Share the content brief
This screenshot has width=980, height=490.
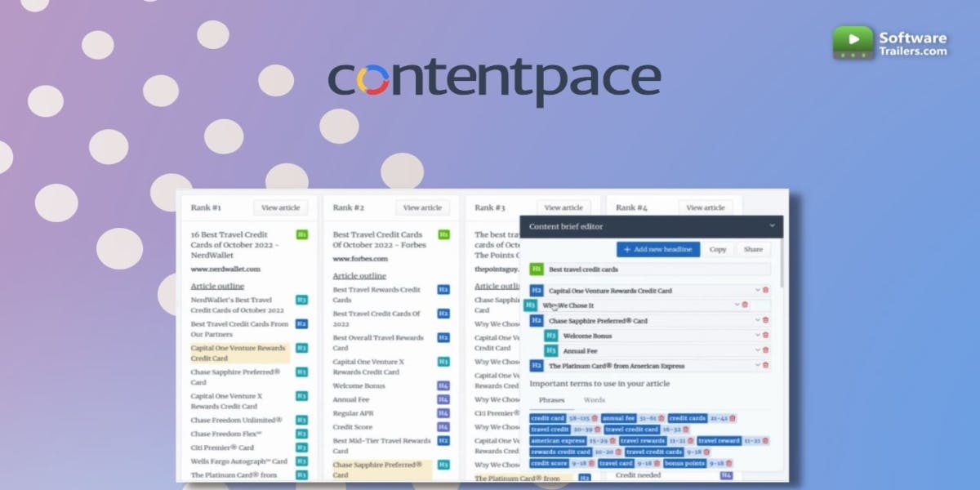(753, 249)
